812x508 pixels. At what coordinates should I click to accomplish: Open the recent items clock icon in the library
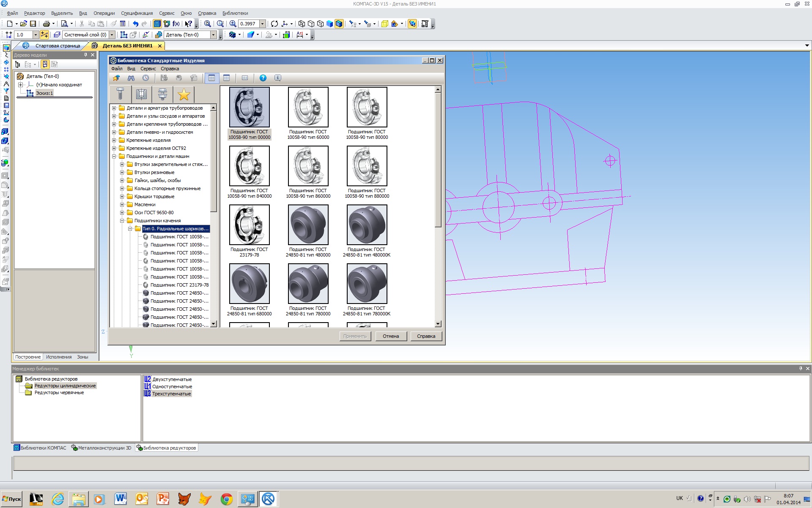coord(145,78)
